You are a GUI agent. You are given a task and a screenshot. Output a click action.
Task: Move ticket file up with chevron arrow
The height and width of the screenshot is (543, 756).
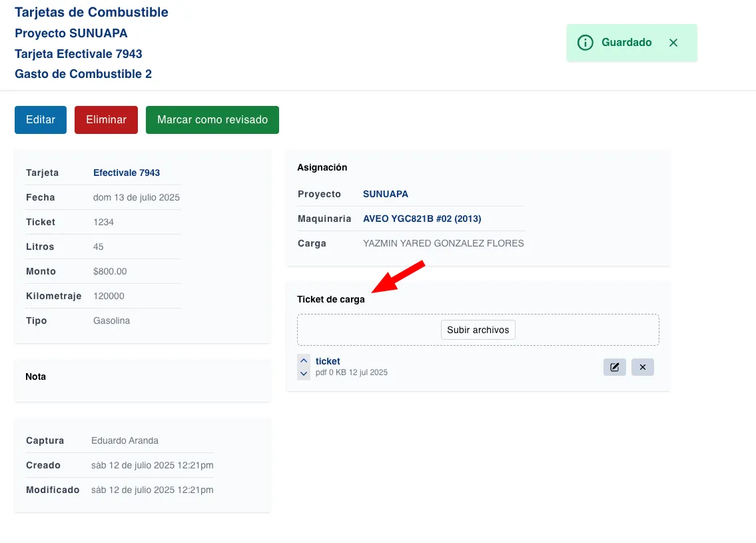click(x=304, y=360)
